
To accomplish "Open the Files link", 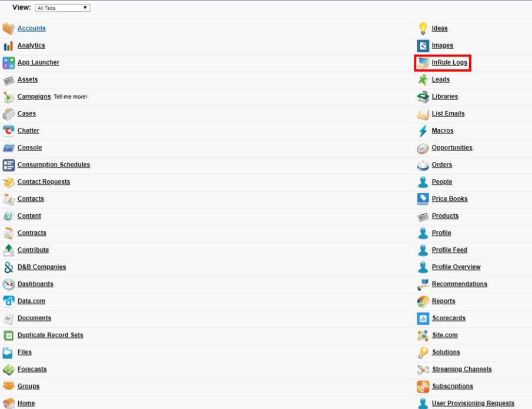I will pos(25,352).
